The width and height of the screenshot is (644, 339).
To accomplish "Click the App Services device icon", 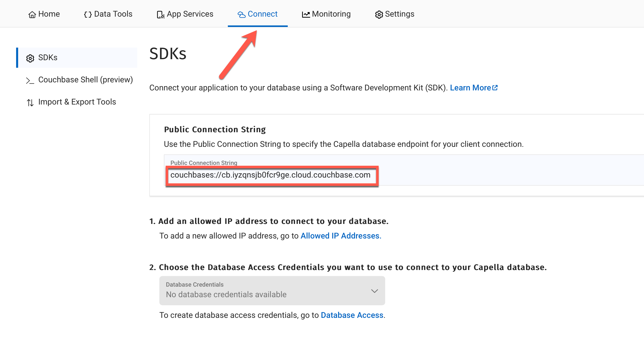I will coord(161,15).
